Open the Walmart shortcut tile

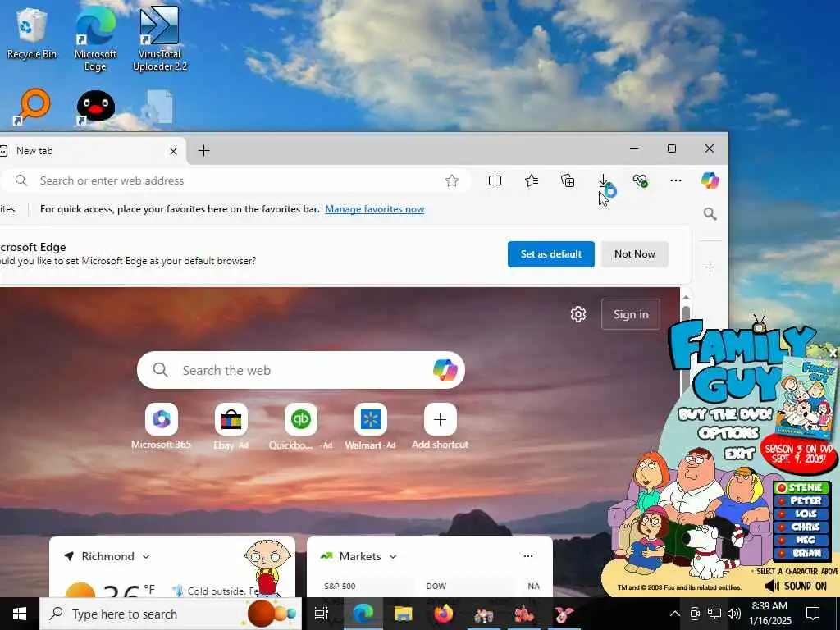(370, 427)
